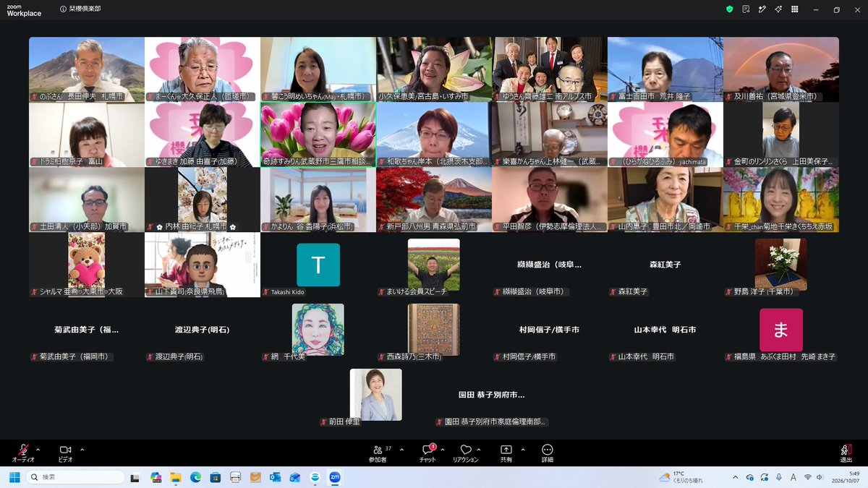Click the green encryption shield icon
This screenshot has width=868, height=488.
[730, 9]
